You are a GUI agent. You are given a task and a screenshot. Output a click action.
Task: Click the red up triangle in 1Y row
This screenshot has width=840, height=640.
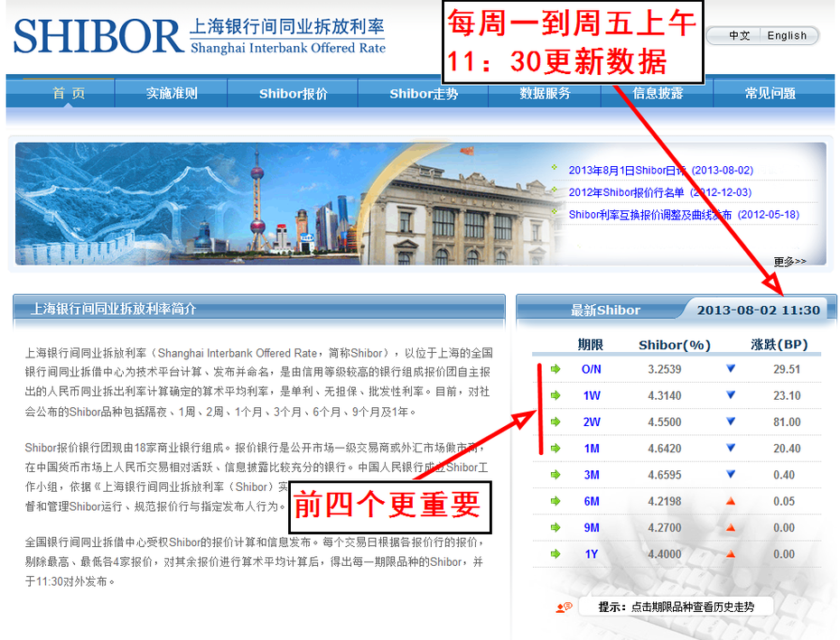(730, 553)
